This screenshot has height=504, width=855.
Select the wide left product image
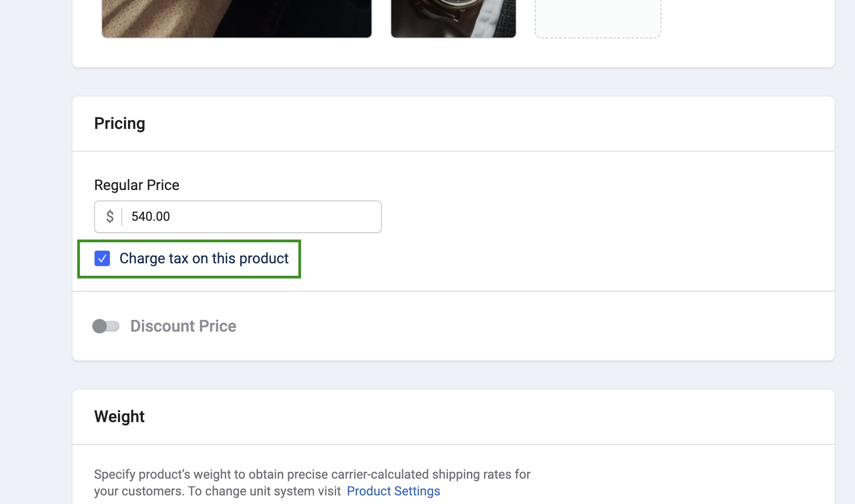coord(237,18)
